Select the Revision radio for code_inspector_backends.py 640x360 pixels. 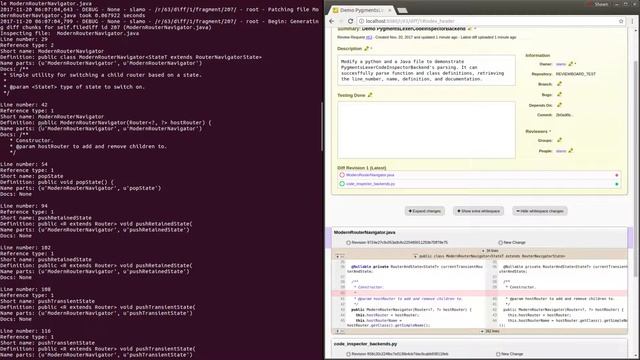pyautogui.click(x=348, y=354)
